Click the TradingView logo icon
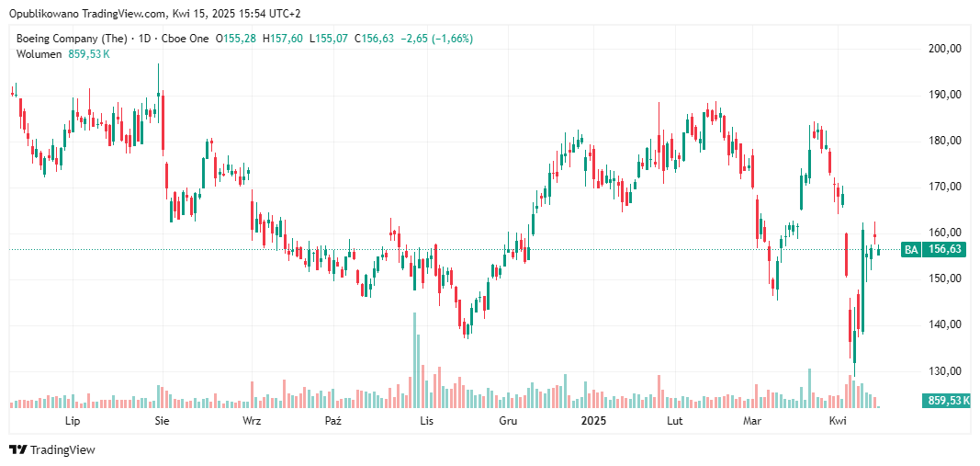Screen dimensions: 980x466 coord(18,449)
